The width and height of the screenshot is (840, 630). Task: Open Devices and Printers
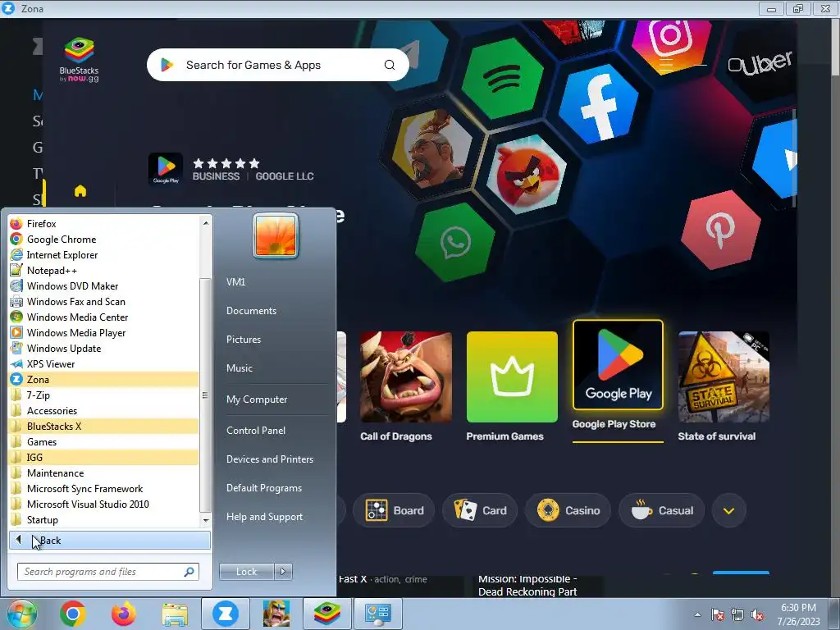(269, 459)
